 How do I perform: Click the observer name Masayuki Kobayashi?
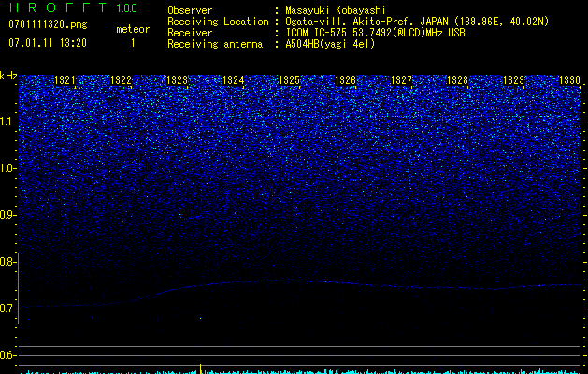(x=335, y=10)
